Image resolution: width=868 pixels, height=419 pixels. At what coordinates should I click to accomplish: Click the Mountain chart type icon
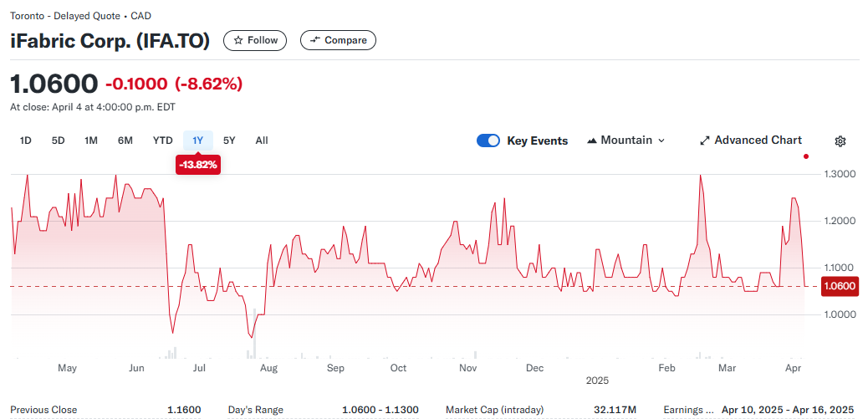(x=592, y=141)
